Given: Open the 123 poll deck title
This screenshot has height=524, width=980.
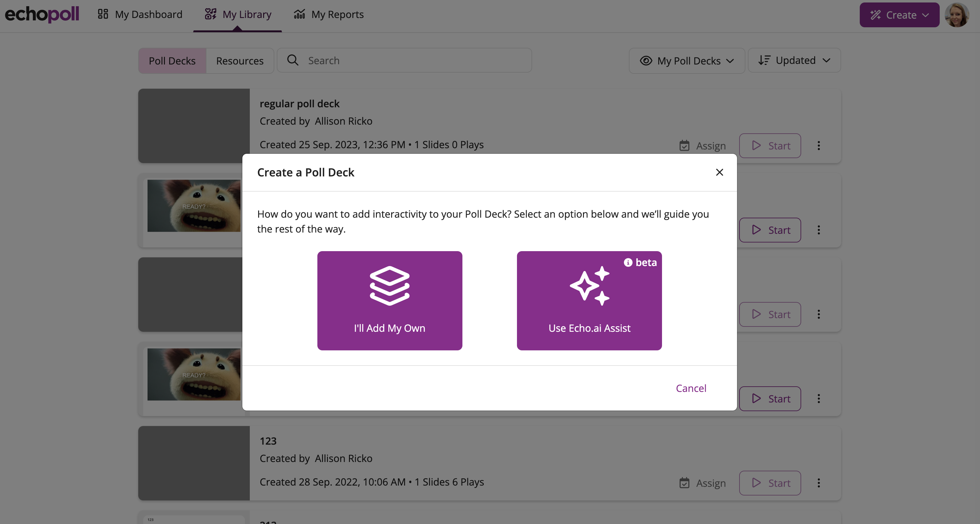Looking at the screenshot, I should (x=268, y=441).
